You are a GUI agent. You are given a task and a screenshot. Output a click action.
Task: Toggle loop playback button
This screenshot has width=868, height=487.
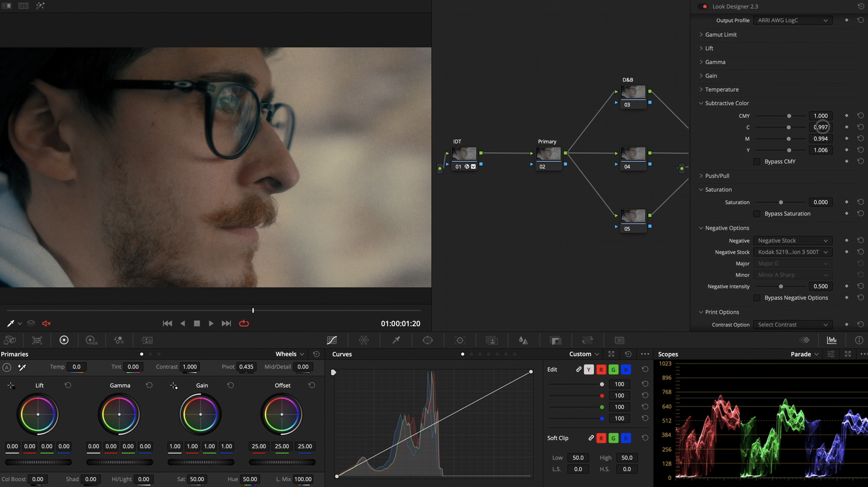[244, 324]
